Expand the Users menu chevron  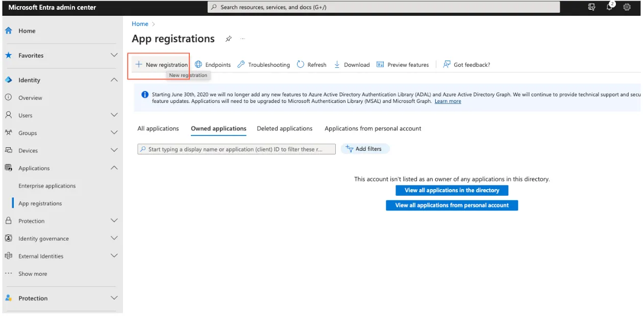tap(114, 115)
